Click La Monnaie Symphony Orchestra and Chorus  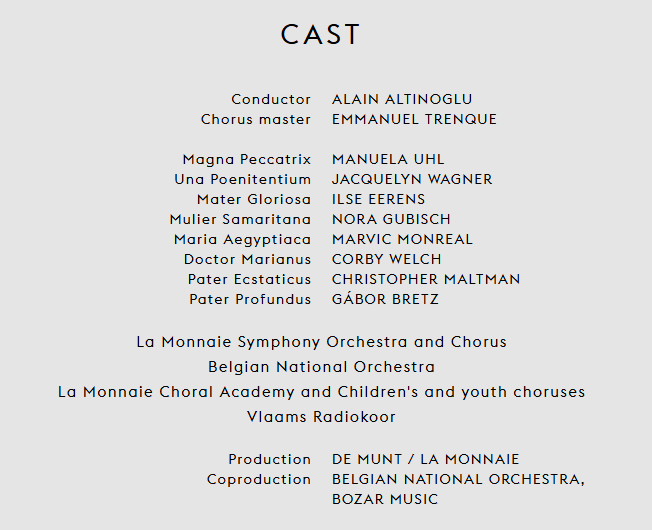click(321, 342)
